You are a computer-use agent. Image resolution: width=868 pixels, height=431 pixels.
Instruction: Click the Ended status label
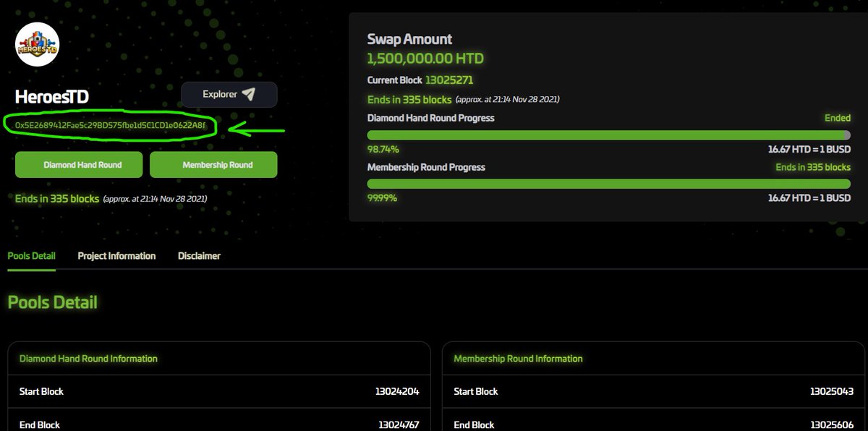tap(838, 118)
